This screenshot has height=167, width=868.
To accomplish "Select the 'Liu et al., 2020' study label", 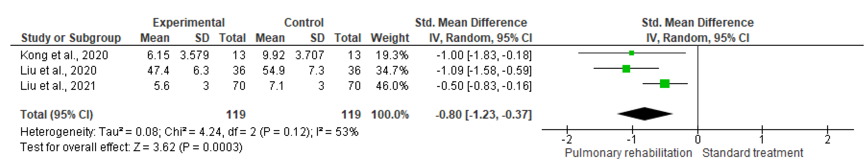I will (58, 71).
